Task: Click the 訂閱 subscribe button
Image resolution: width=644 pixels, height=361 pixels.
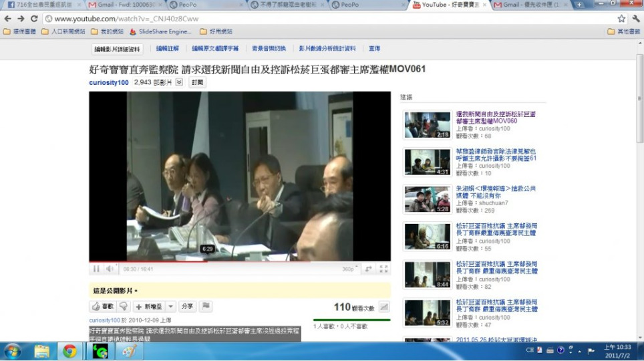Action: (x=197, y=82)
